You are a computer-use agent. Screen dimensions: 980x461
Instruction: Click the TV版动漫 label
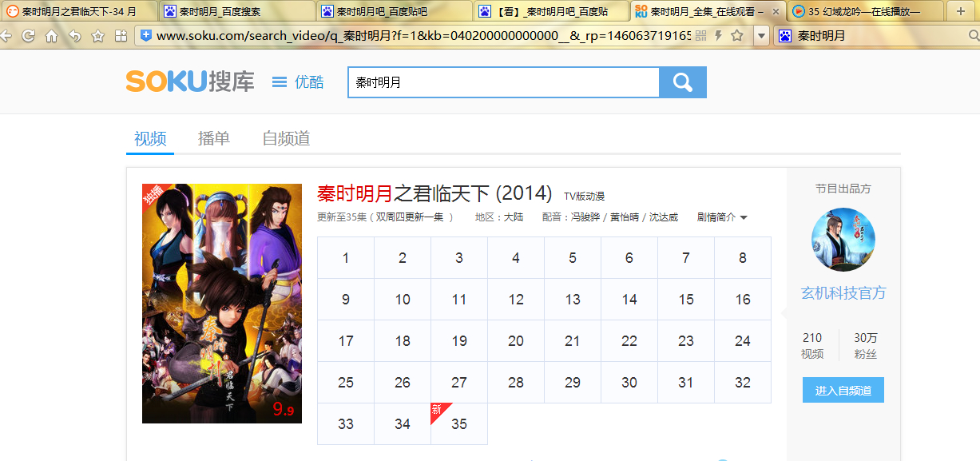(585, 197)
